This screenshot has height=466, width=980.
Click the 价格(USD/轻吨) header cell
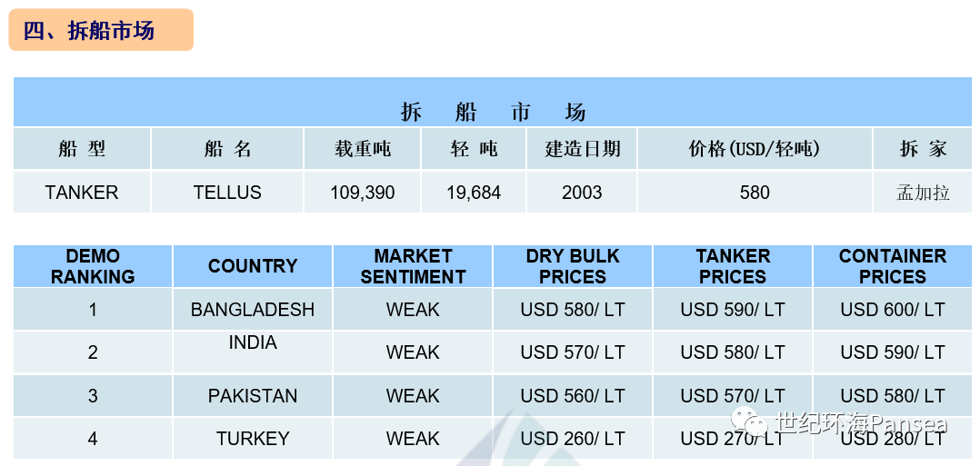tap(755, 149)
